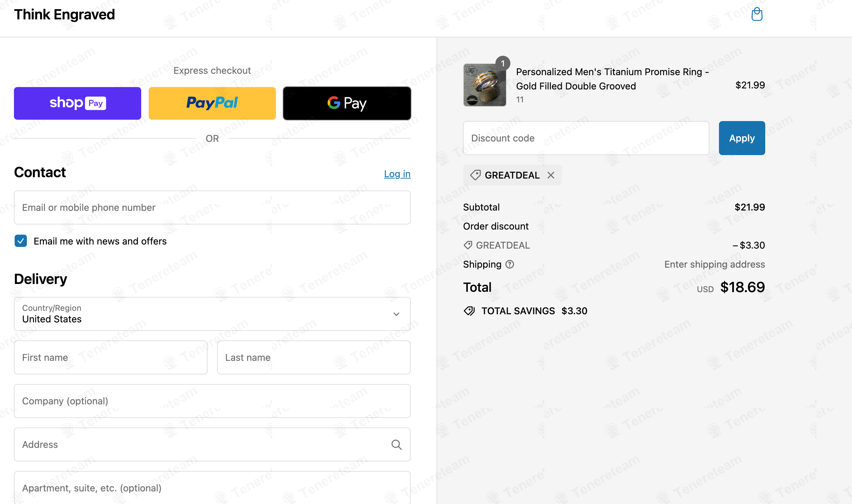Click the GREATDEAL tag icon in the chip
The width and height of the screenshot is (852, 504).
tap(475, 175)
